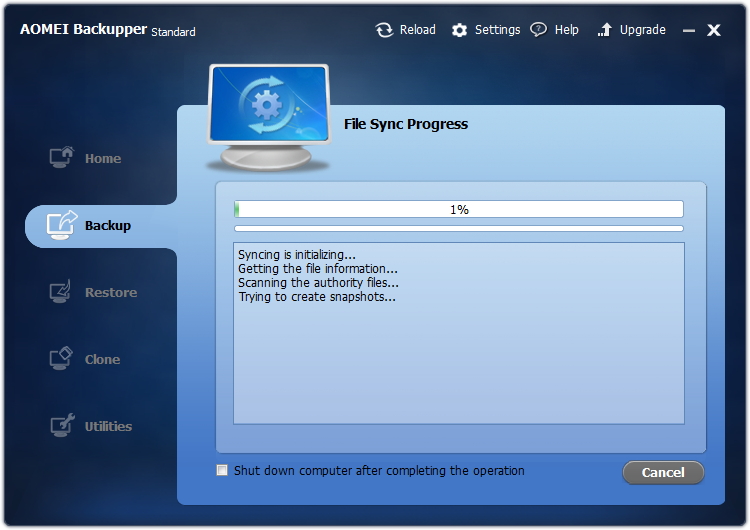Click the Backup sidebar icon
The width and height of the screenshot is (750, 530).
click(62, 225)
